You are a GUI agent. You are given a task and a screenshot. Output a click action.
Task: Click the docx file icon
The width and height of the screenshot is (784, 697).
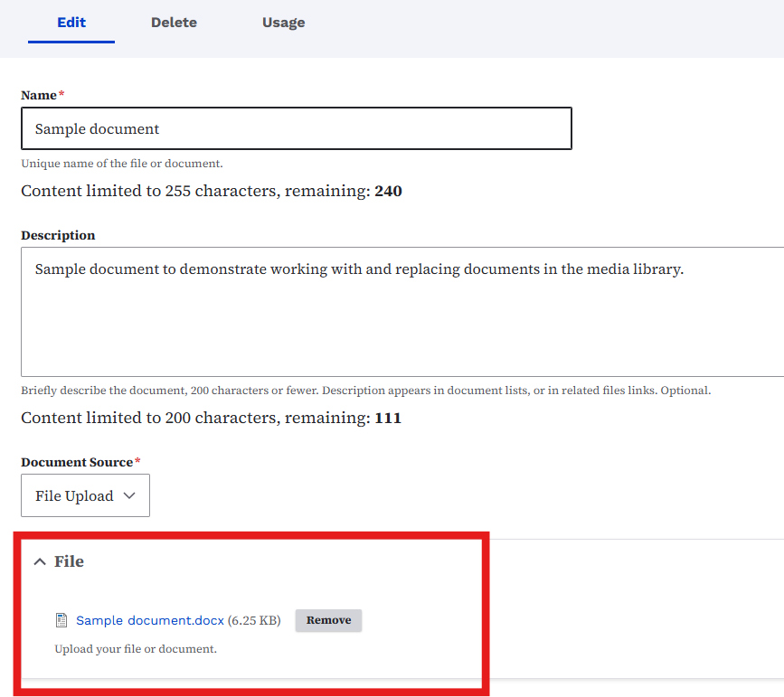click(61, 620)
